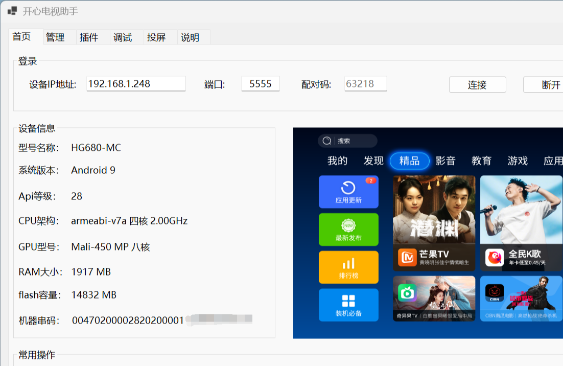The image size is (563, 366).
Task: Click the green TV app icon on bottom card
Action: point(407,293)
